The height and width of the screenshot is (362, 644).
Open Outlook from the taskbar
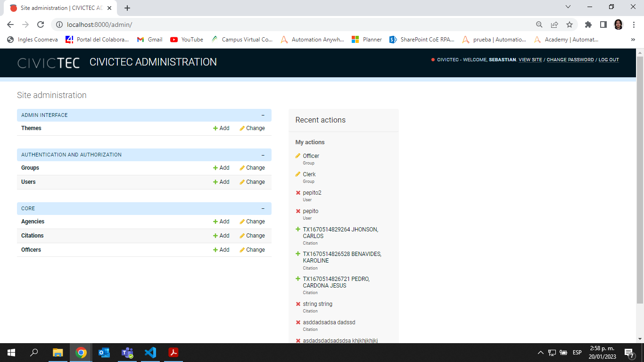(104, 353)
